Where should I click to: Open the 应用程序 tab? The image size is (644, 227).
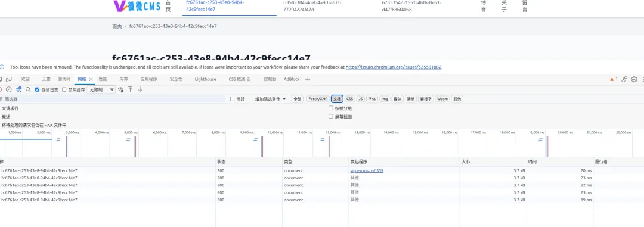tap(148, 79)
